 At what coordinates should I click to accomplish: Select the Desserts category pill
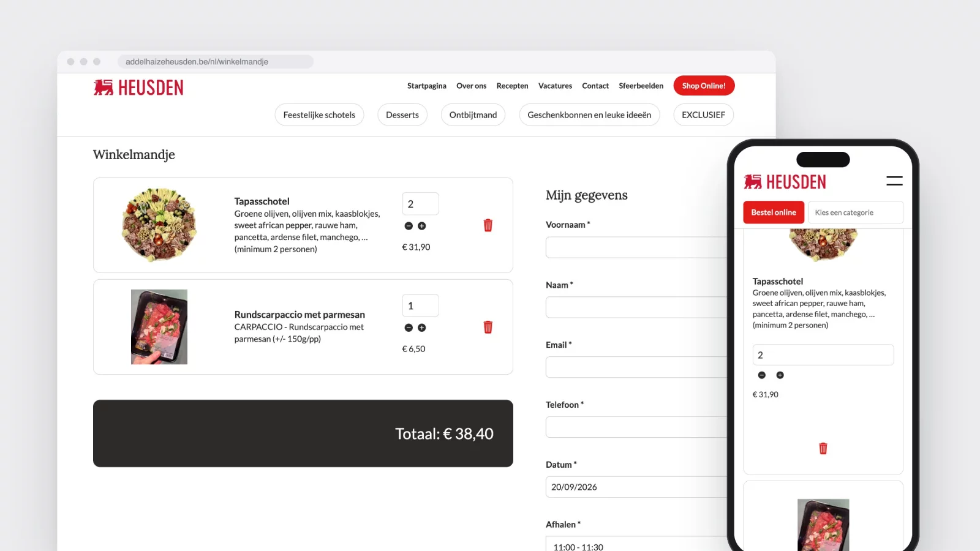(402, 114)
